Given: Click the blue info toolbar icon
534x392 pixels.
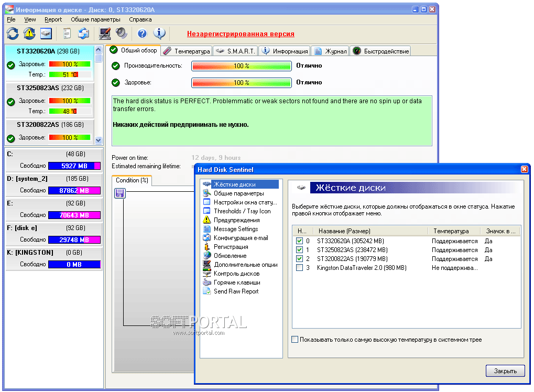Looking at the screenshot, I should coord(159,34).
